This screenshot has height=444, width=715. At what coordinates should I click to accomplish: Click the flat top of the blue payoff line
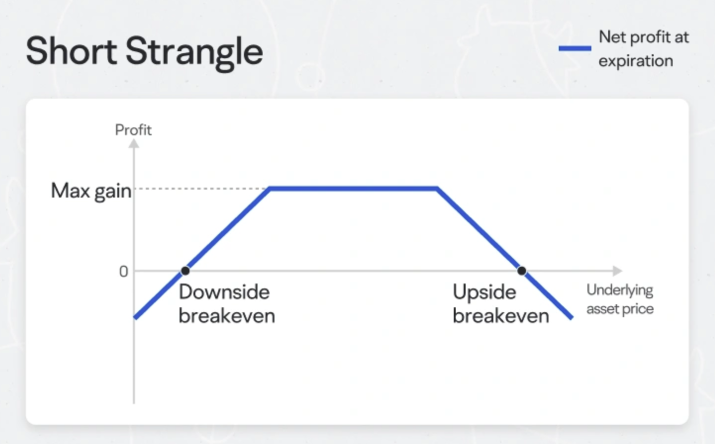353,188
